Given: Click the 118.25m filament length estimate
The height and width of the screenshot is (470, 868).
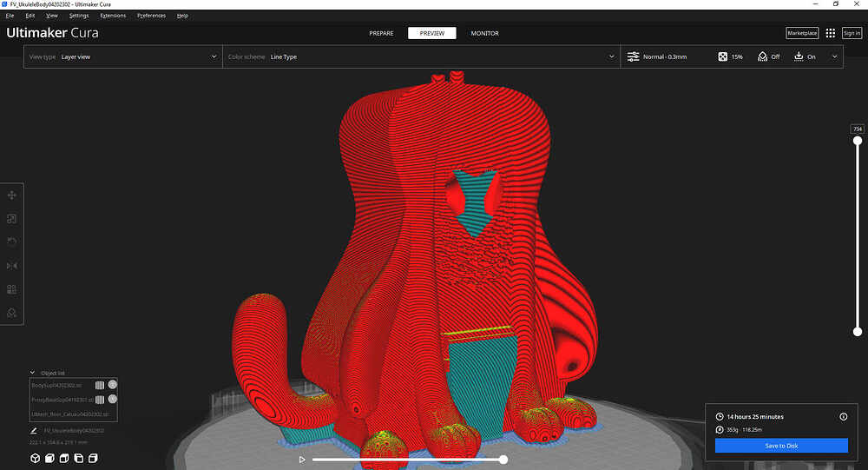Looking at the screenshot, I should (x=753, y=429).
